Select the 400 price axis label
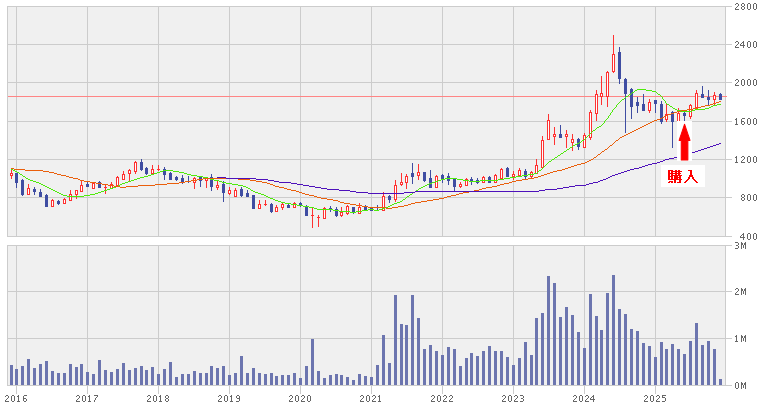 click(743, 236)
